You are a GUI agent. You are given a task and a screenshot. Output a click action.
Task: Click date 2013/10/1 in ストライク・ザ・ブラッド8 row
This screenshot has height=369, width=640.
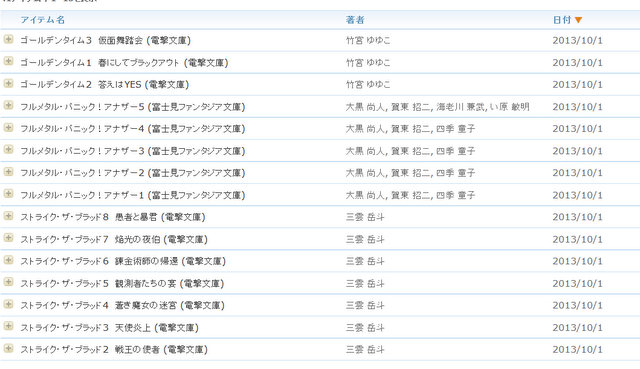(x=578, y=217)
